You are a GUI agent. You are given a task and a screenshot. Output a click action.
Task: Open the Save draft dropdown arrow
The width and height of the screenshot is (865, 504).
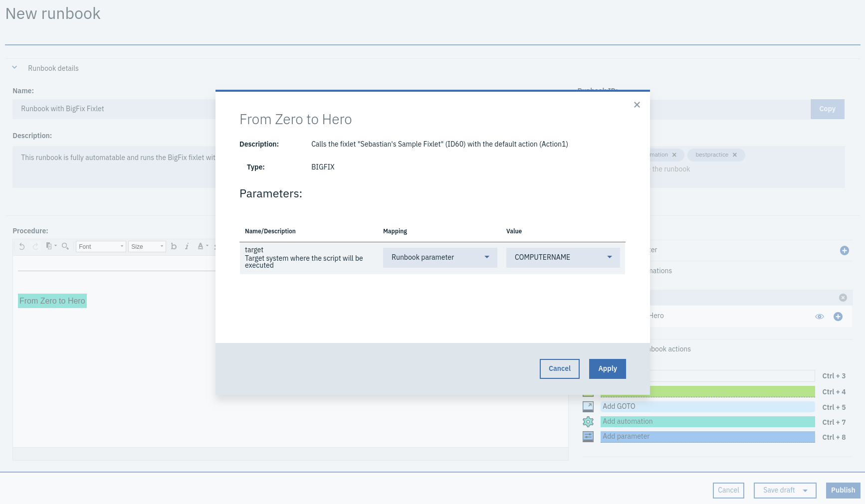[805, 491]
